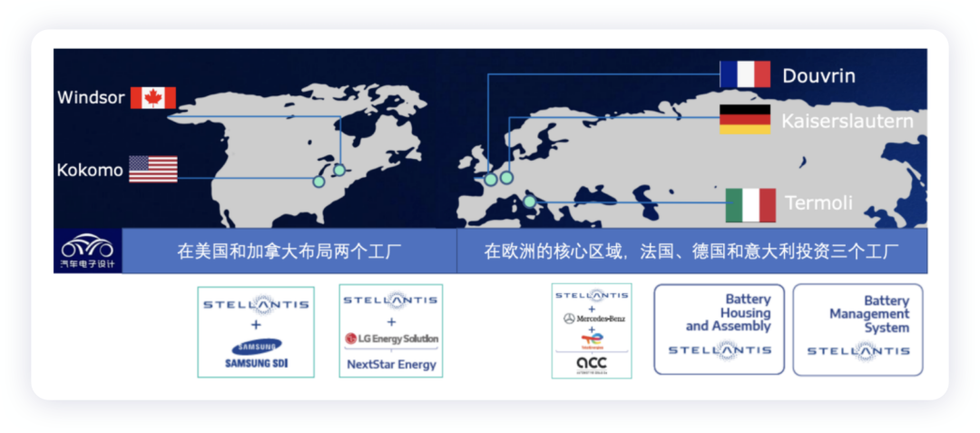
Task: Click the 在美国和加拿大布局两个工厂 banner
Action: [x=289, y=251]
